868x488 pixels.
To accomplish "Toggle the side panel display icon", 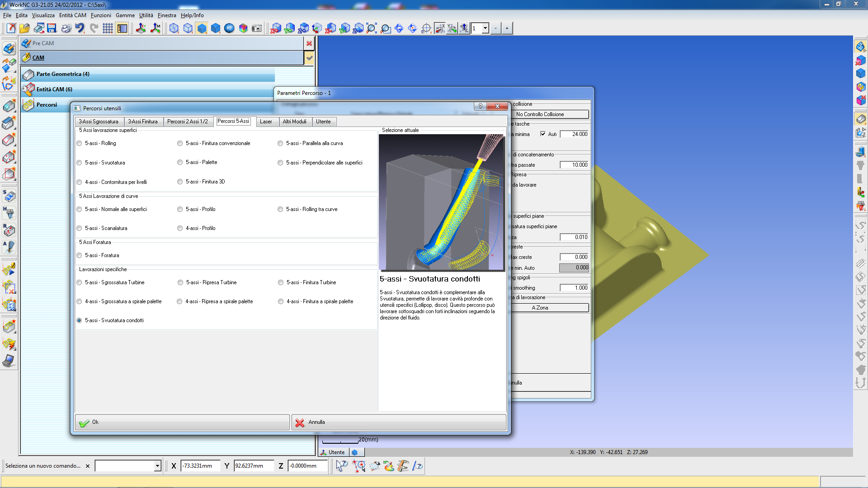I will pyautogui.click(x=122, y=28).
